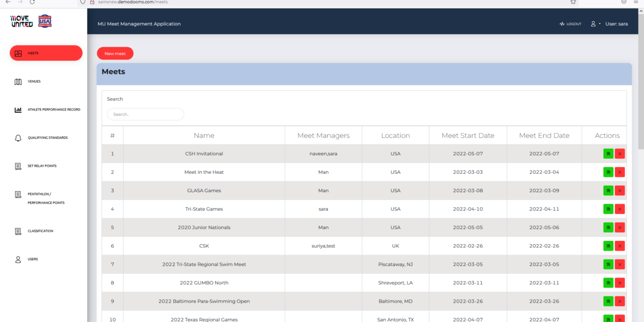Click the bell icon for Qualifying Standards
644x322 pixels.
click(x=18, y=138)
